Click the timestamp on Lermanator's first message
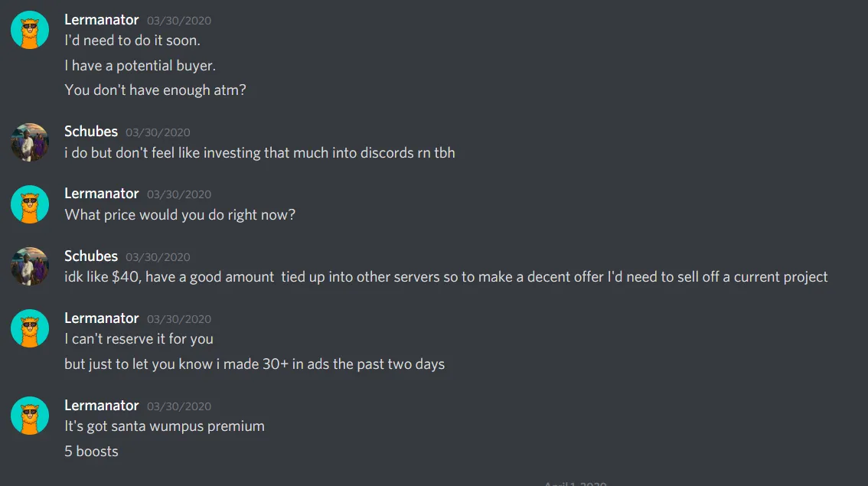Viewport: 868px width, 486px height. point(179,21)
